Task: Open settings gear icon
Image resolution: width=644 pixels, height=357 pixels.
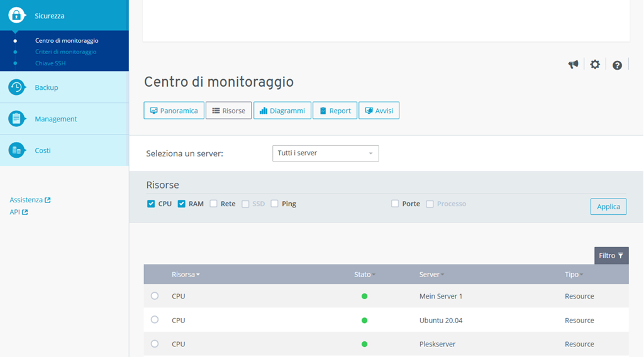Action: (595, 65)
